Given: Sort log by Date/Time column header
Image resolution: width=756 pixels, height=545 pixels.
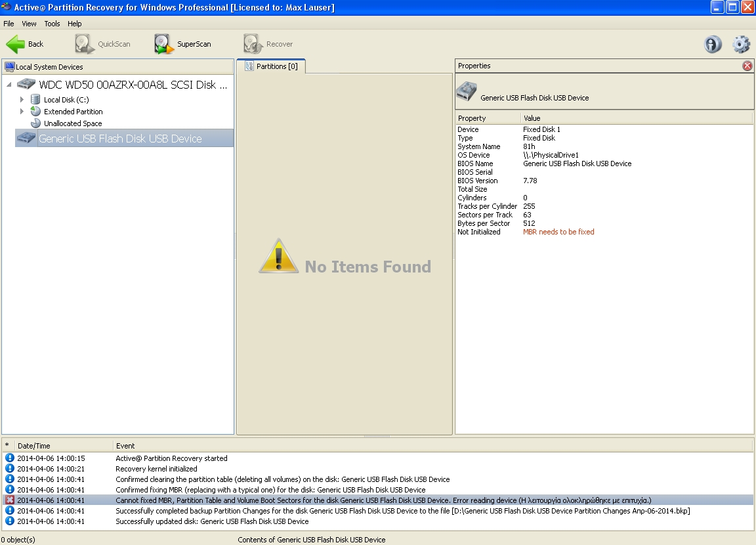Looking at the screenshot, I should click(x=64, y=446).
